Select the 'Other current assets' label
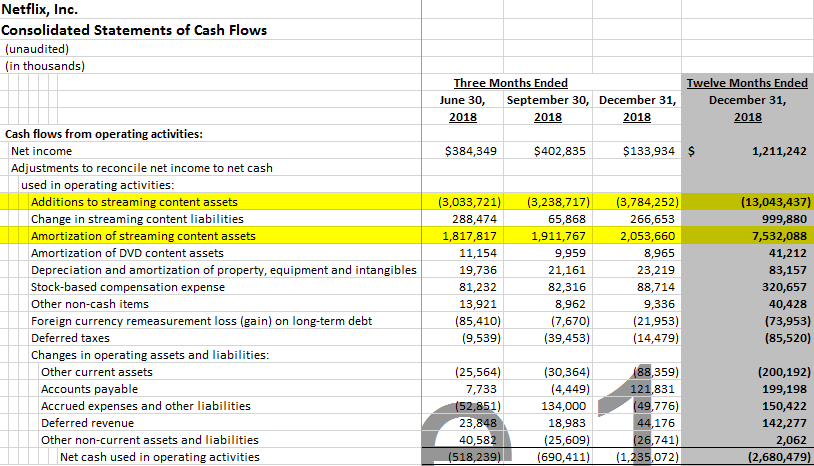This screenshot has width=814, height=466. [97, 372]
